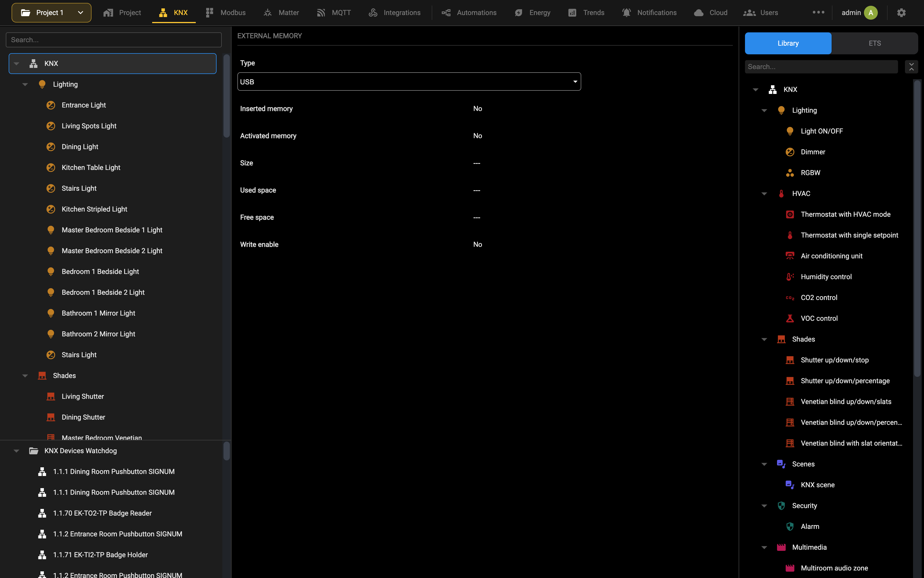
Task: Click the three-dots more menu icon
Action: (818, 12)
